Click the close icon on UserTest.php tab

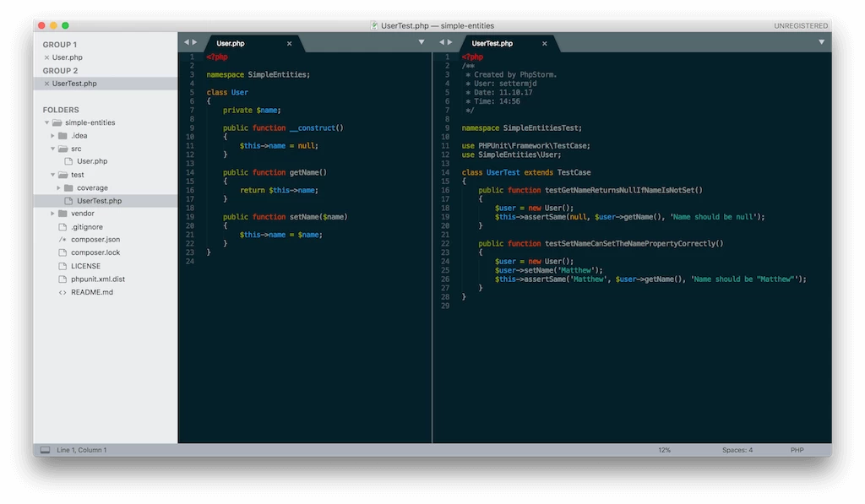click(x=544, y=43)
